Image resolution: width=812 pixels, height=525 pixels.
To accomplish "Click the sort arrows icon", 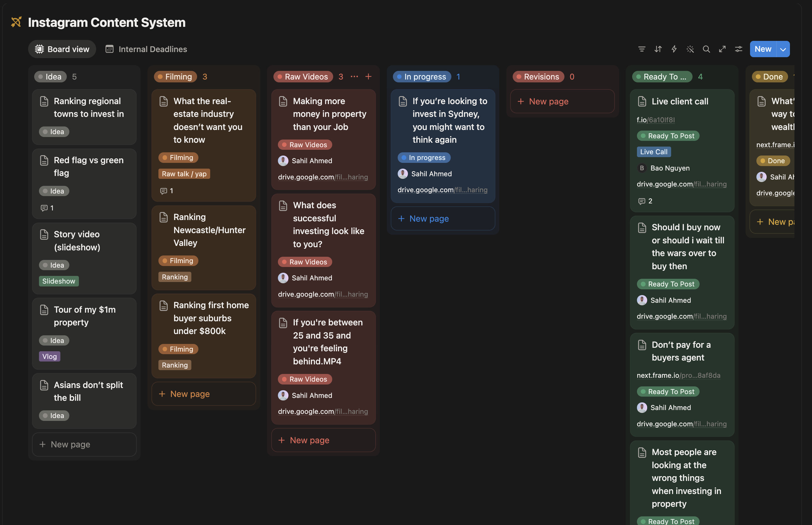I will tap(658, 49).
